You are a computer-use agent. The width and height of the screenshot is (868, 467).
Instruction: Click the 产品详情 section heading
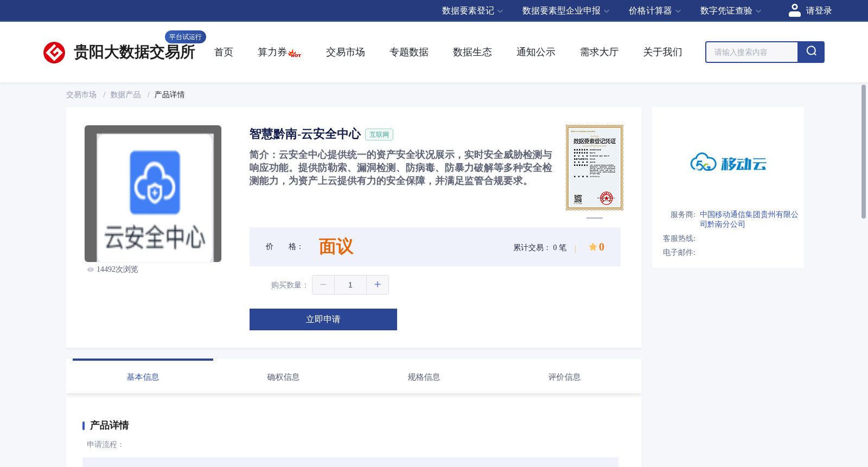click(109, 425)
